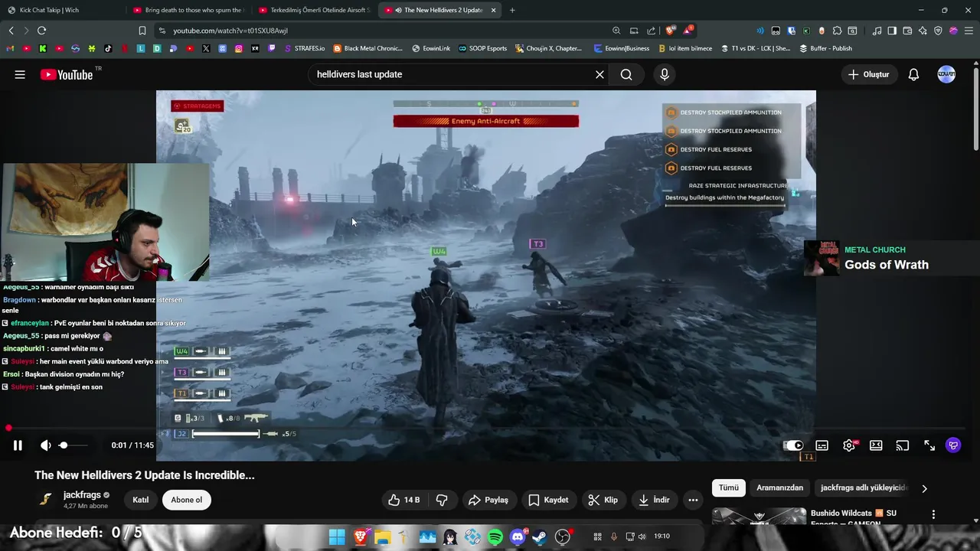Screen dimensions: 980x551
Task: Open the Brave Shields lion icon
Action: 670,31
